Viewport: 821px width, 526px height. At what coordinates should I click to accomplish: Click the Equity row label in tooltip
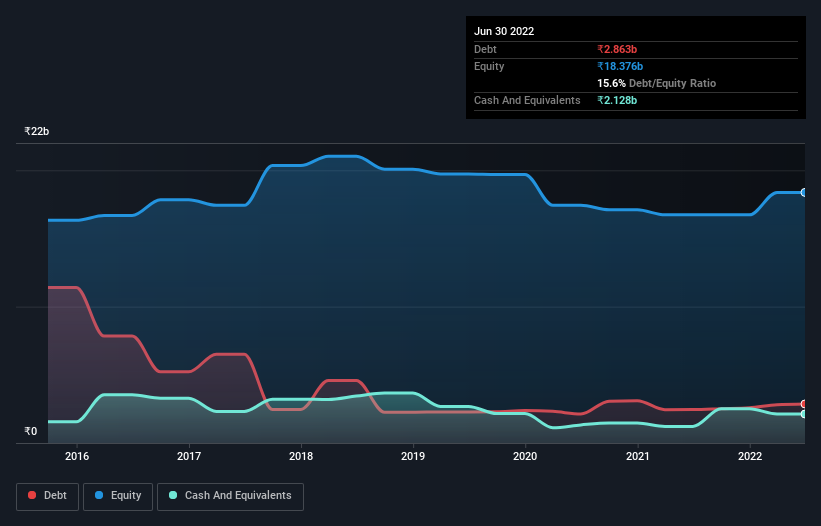[x=489, y=66]
